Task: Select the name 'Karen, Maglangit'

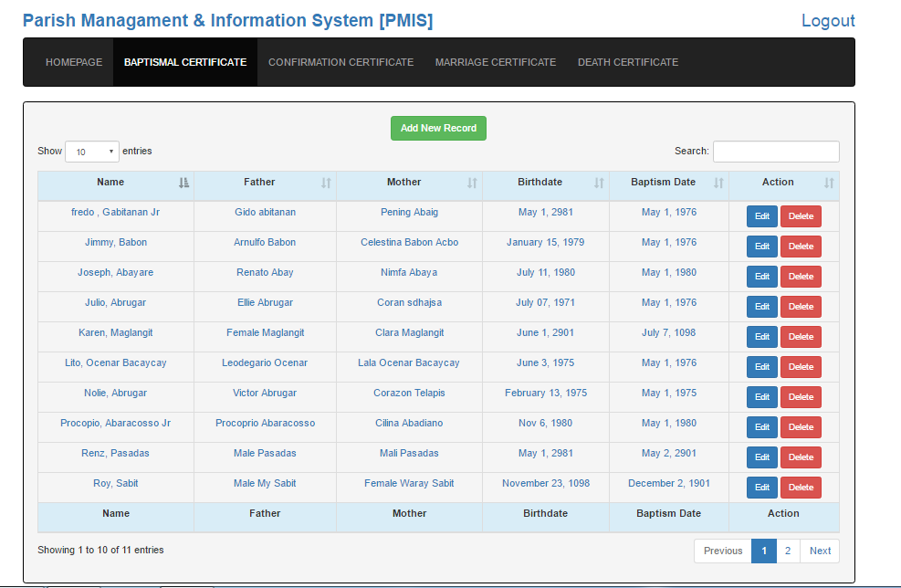Action: coord(116,332)
